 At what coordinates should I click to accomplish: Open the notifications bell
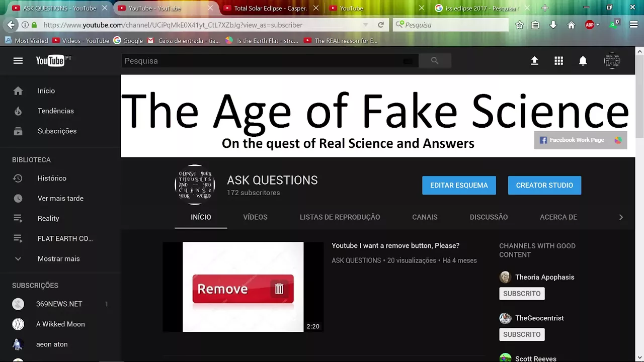[583, 61]
